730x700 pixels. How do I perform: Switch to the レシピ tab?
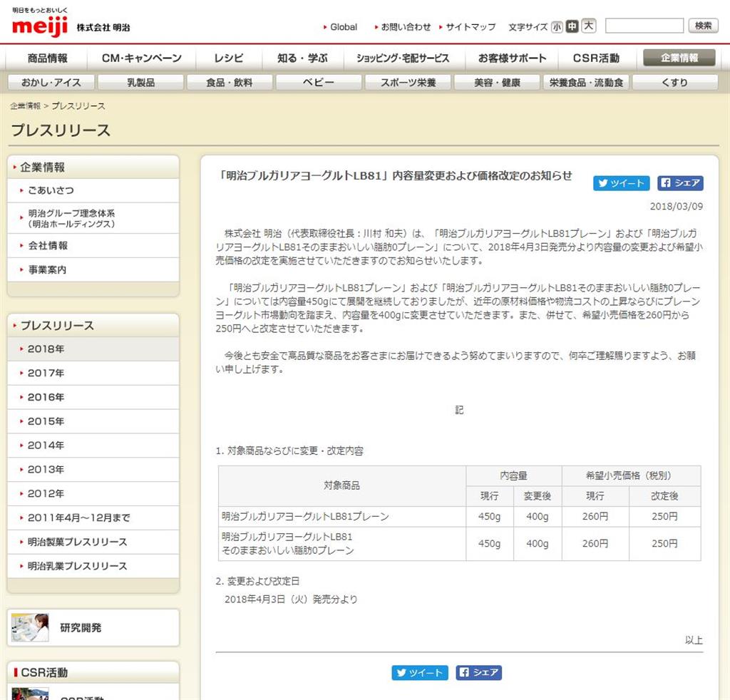coord(229,58)
